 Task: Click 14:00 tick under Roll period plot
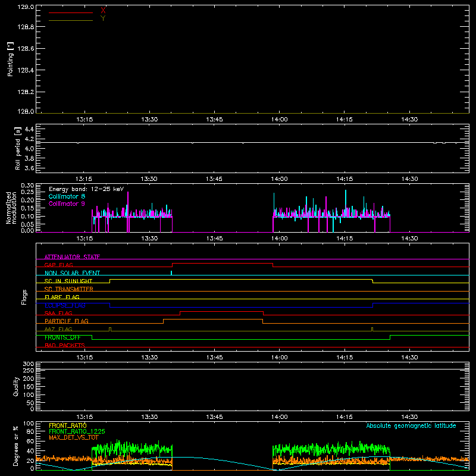pyautogui.click(x=279, y=179)
